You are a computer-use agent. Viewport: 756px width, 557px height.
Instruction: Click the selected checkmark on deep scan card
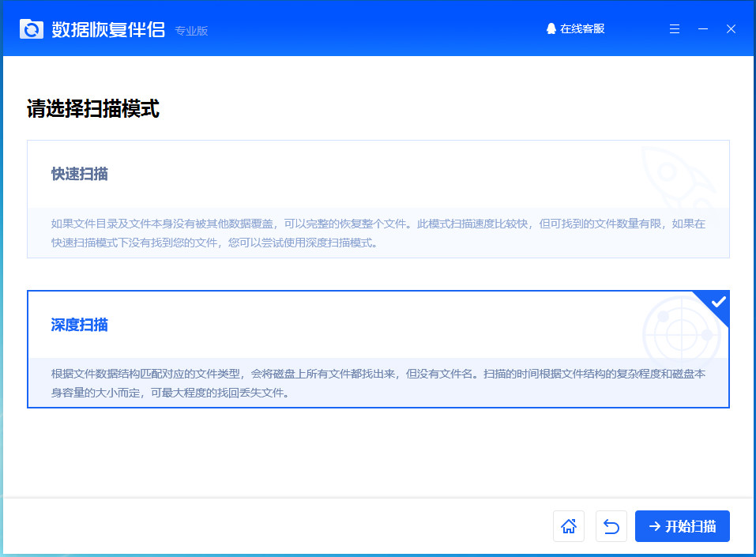point(718,302)
